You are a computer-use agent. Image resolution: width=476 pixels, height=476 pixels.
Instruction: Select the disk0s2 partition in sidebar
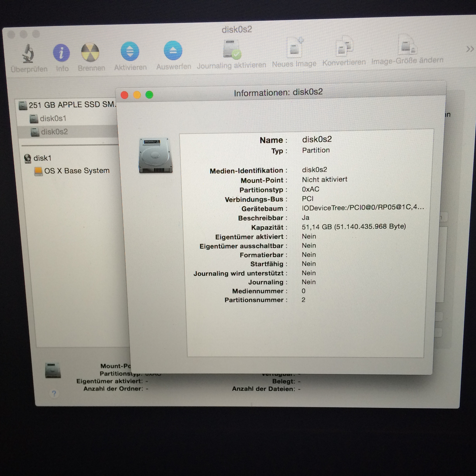[54, 132]
